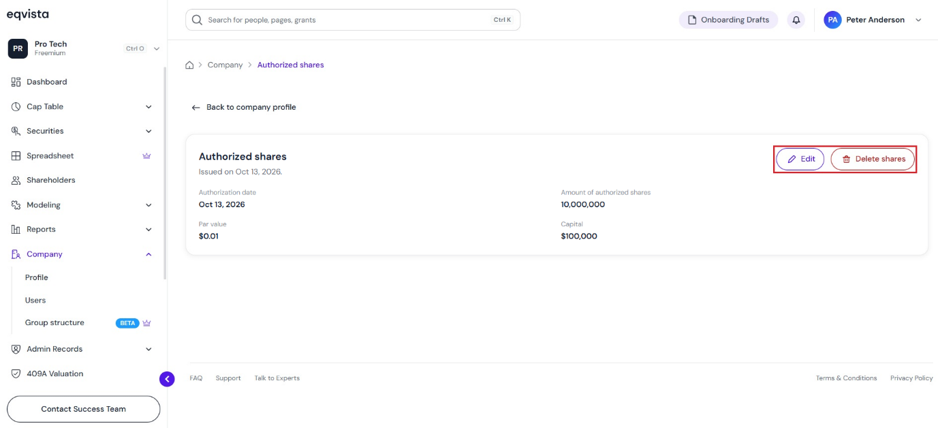Collapse the Company section chevron
This screenshot has width=938, height=428.
click(x=149, y=254)
